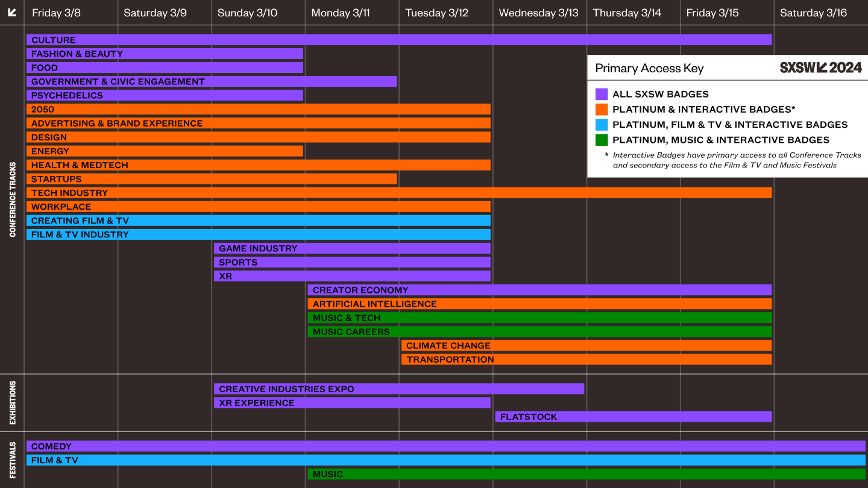The height and width of the screenshot is (488, 868).
Task: Select the Artificial Intelligence track bar
Action: click(540, 304)
